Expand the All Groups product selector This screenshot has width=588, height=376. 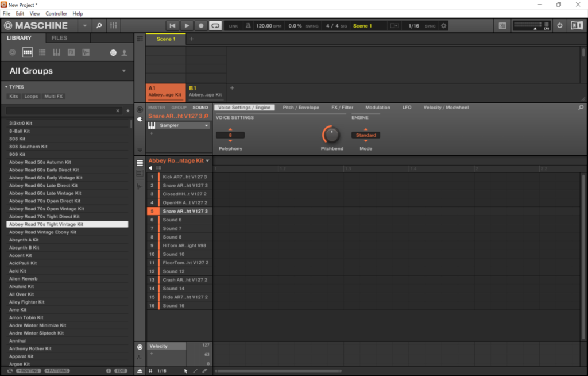124,71
